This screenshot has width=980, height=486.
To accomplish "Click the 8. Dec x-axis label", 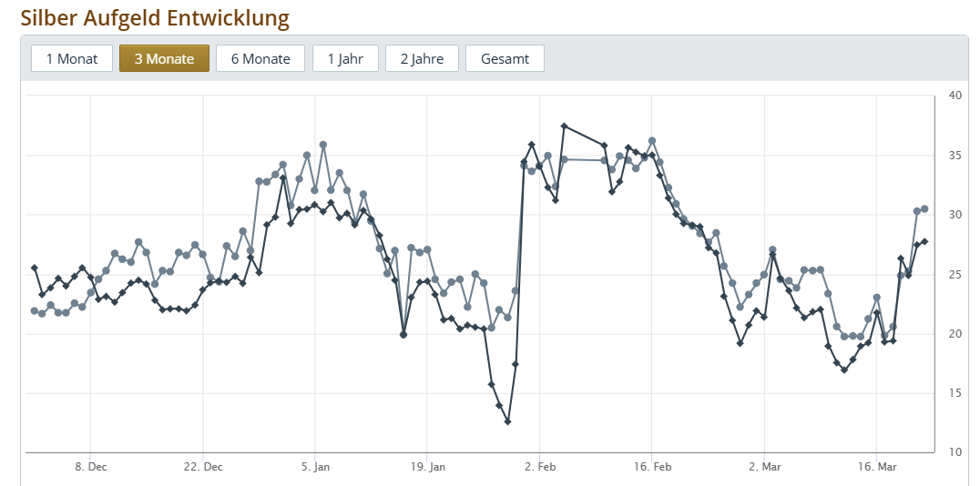I will click(x=91, y=467).
